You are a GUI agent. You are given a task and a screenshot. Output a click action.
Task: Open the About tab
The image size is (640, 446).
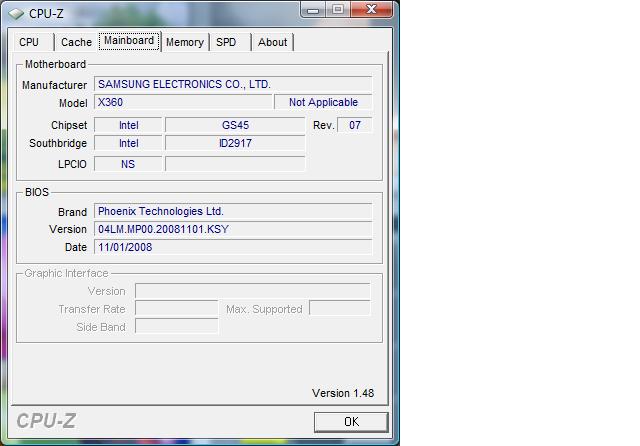point(272,42)
